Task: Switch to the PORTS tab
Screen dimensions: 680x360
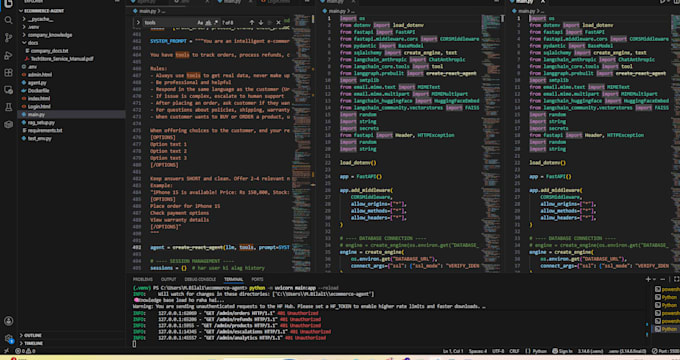Action: coord(257,279)
